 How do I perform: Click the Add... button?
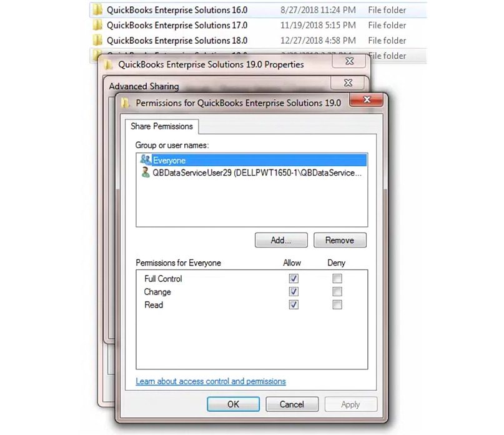point(281,241)
